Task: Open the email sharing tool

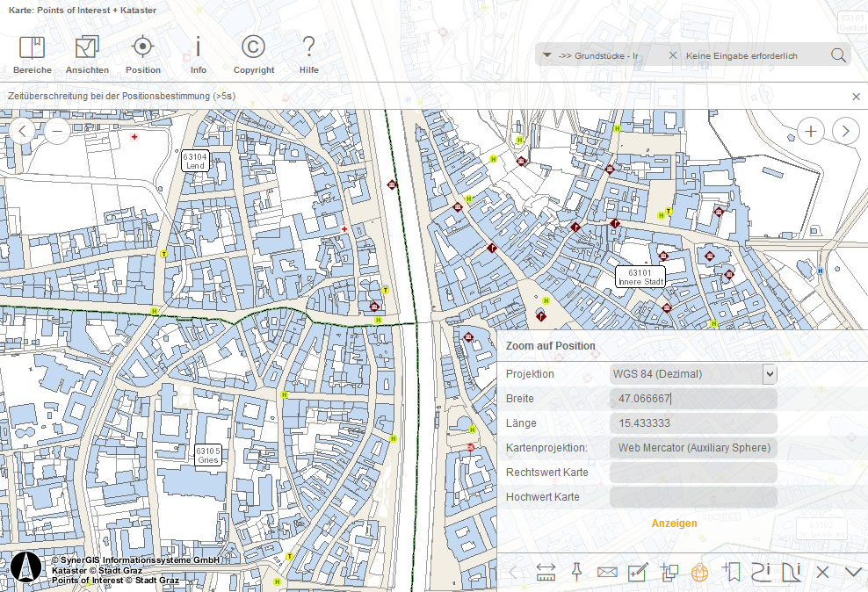Action: pos(607,572)
